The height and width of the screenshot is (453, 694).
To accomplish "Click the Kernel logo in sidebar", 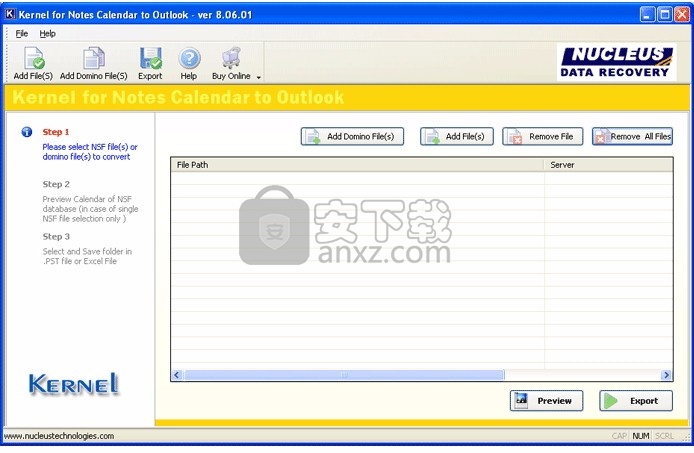I will click(74, 384).
